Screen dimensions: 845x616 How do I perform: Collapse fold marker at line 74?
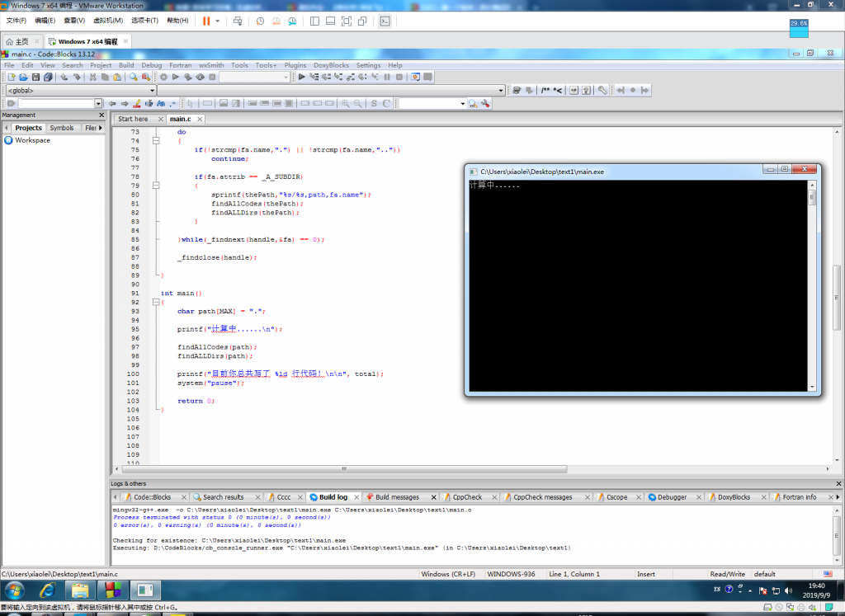(156, 140)
